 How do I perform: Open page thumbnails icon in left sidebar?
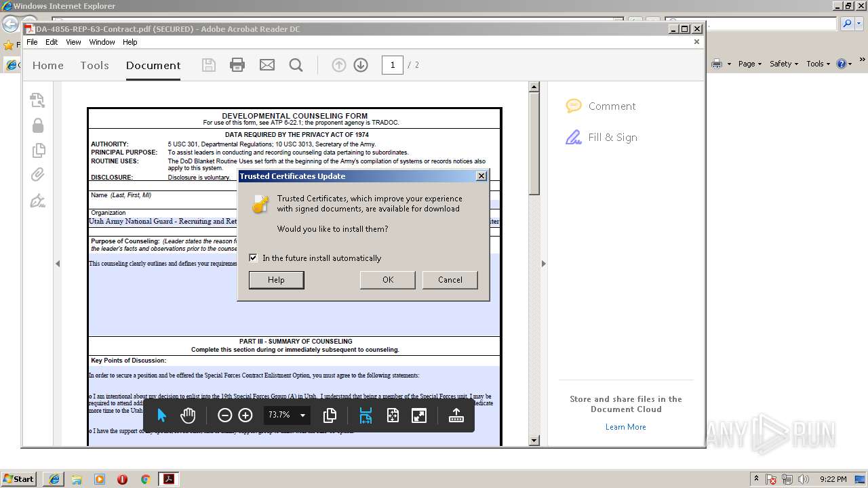coord(38,150)
